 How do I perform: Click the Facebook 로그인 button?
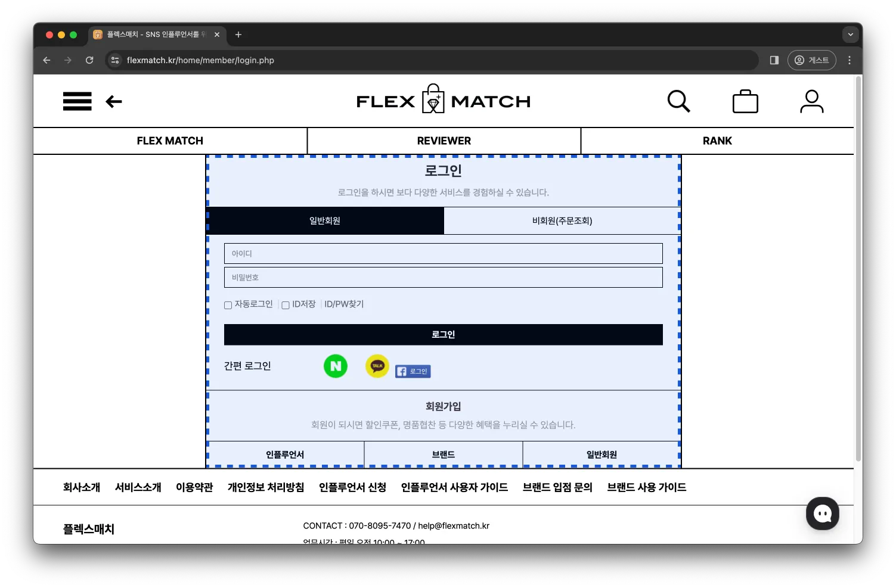click(x=413, y=371)
